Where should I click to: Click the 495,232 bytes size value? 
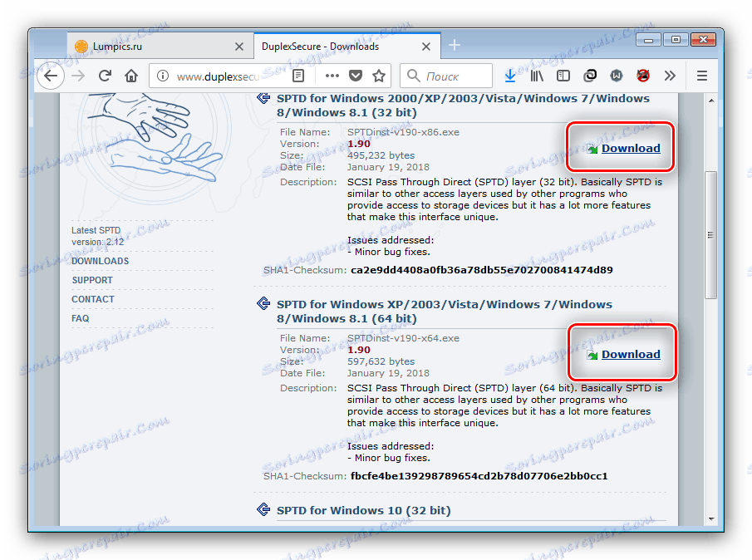pos(381,155)
